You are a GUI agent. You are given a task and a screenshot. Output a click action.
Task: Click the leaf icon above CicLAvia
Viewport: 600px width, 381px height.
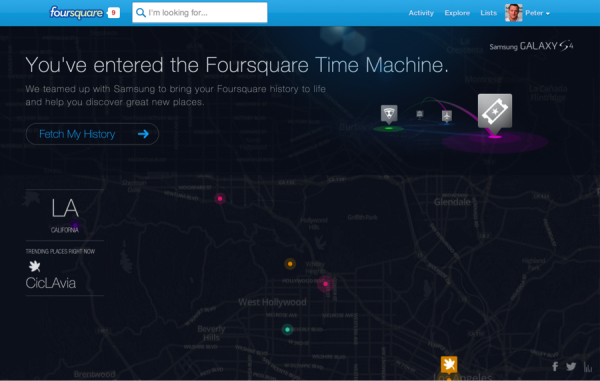pyautogui.click(x=34, y=265)
